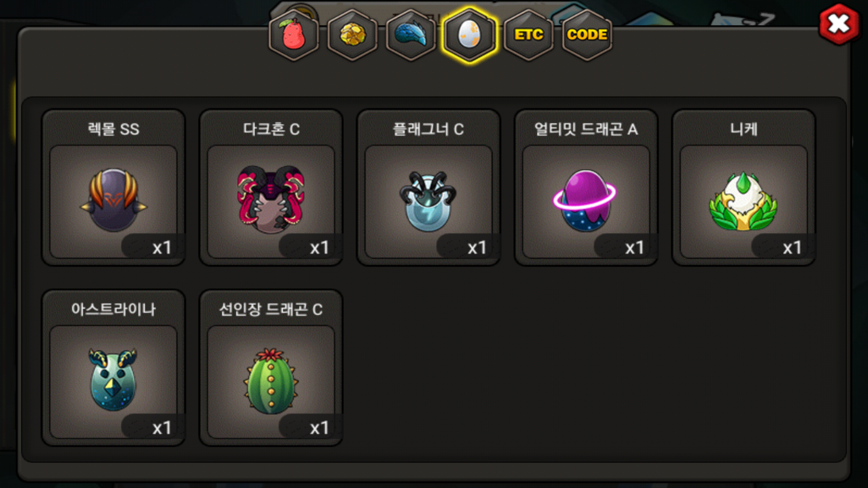Switch to the ETC tab
This screenshot has width=868, height=488.
click(x=528, y=35)
